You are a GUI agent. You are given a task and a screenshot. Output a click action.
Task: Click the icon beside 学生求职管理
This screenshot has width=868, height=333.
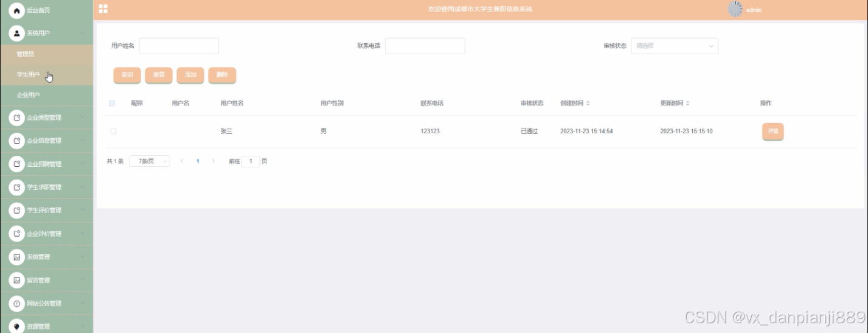point(16,187)
